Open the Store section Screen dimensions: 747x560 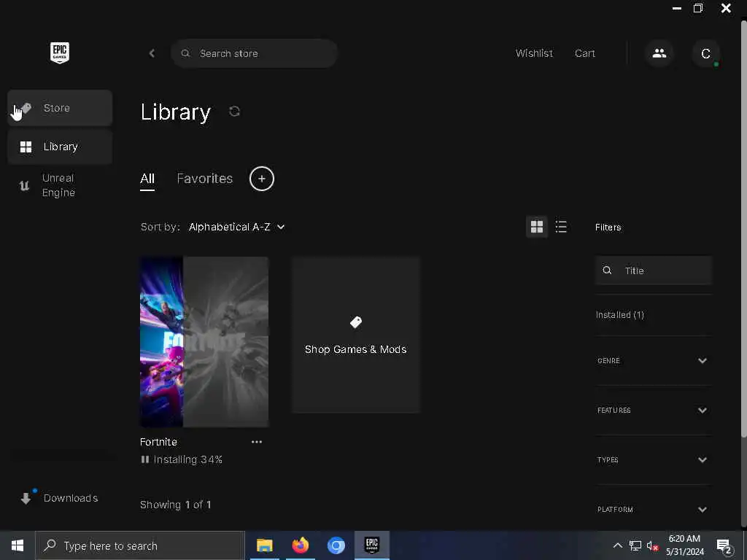pyautogui.click(x=60, y=108)
